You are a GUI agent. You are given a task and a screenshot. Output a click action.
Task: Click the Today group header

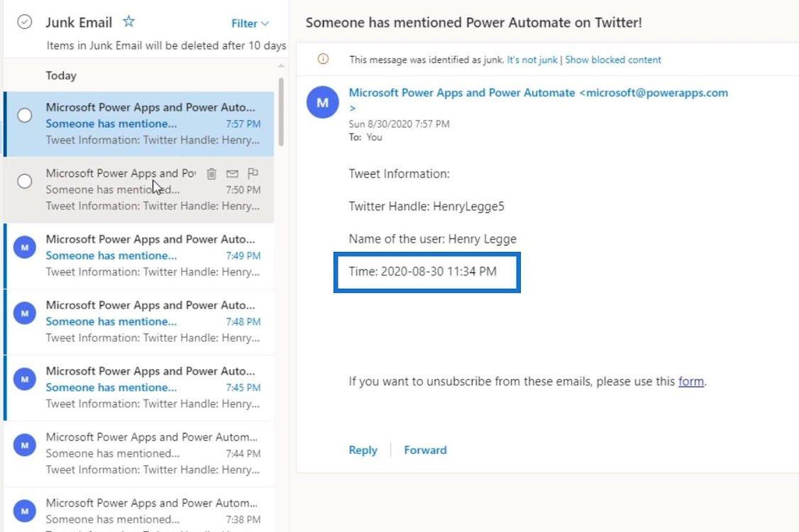61,75
